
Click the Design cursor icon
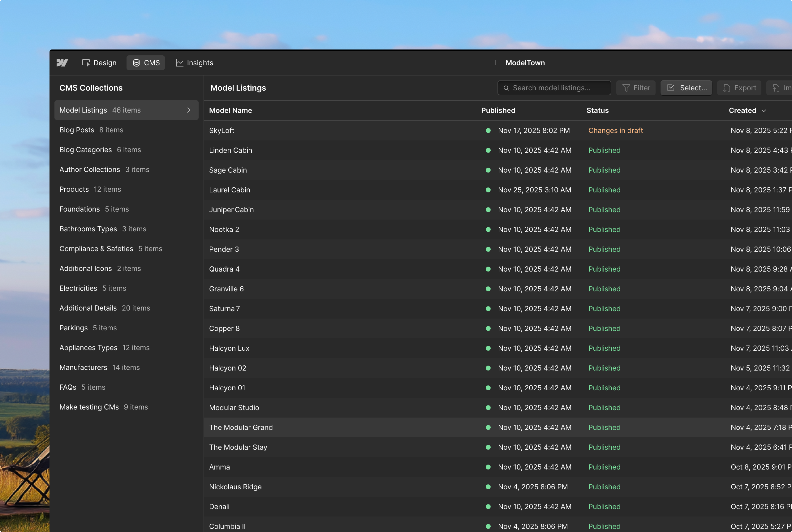click(86, 63)
